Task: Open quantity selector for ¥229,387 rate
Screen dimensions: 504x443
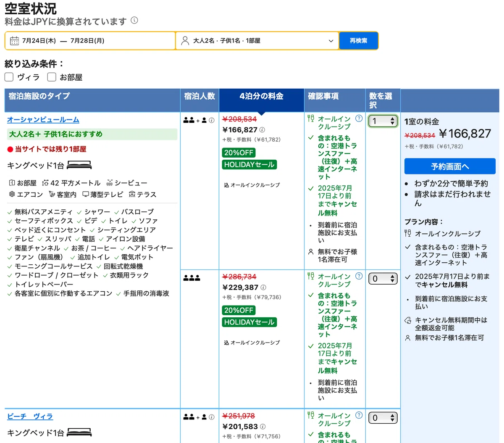Action: click(x=383, y=279)
